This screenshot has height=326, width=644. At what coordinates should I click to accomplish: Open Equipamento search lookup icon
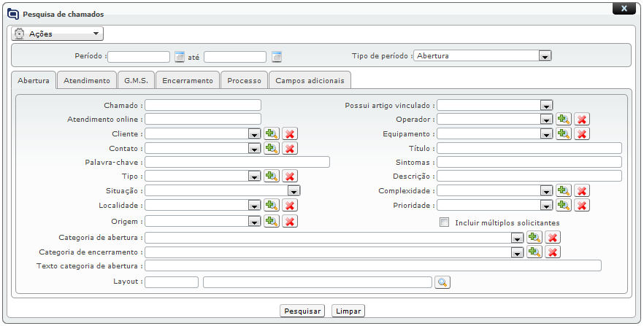(x=564, y=133)
